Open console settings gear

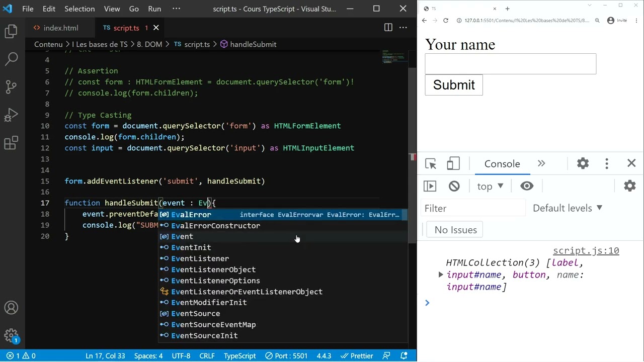coord(630,186)
